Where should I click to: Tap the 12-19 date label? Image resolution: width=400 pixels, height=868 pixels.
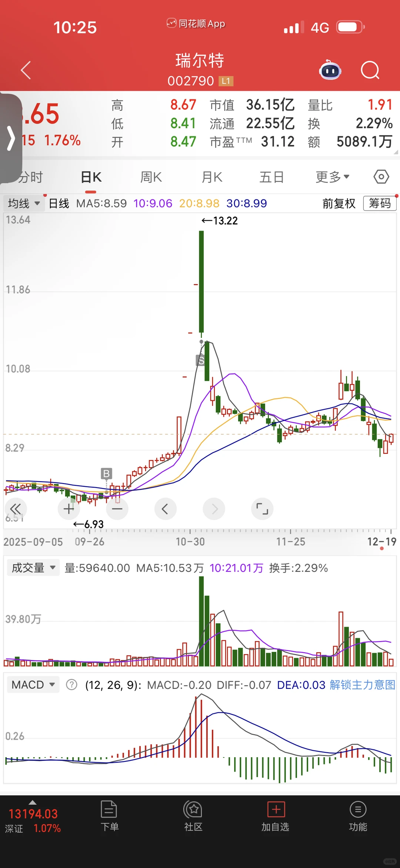[381, 542]
